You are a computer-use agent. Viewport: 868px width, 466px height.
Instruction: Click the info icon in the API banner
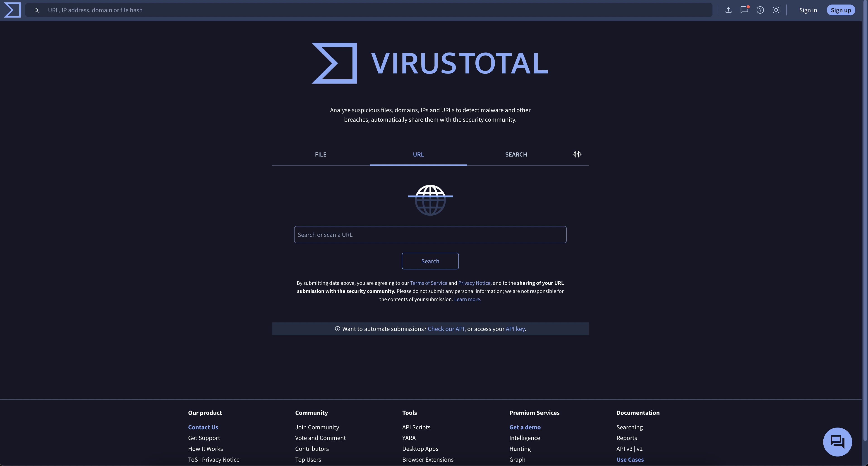click(337, 329)
